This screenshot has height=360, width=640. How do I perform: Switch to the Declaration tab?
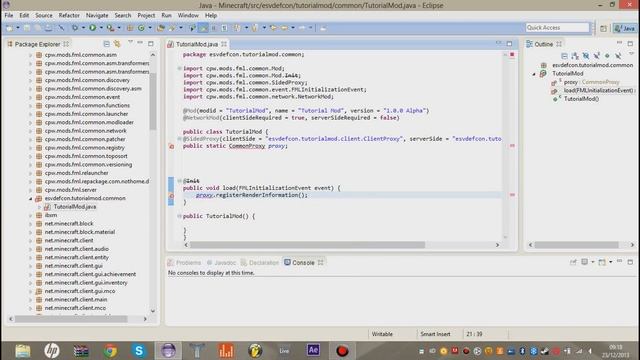pos(260,263)
